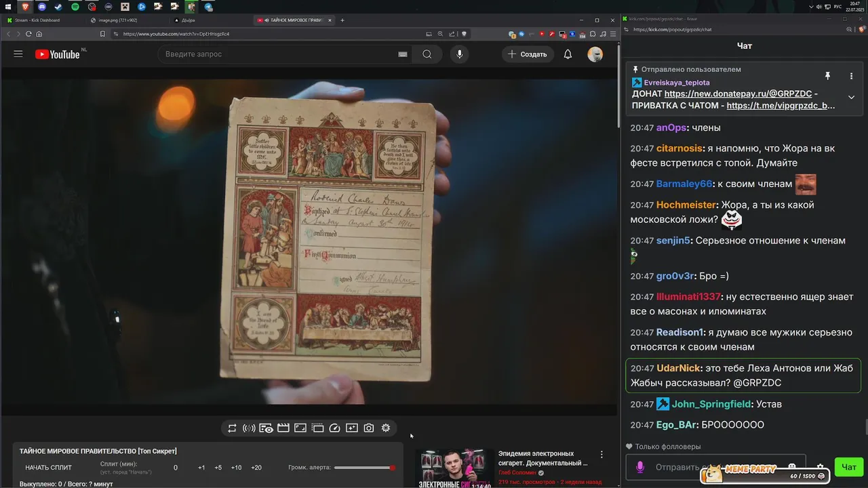Viewport: 868px width, 488px height.
Task: Click the MEME PARTY 60/1500 banner
Action: [766, 472]
